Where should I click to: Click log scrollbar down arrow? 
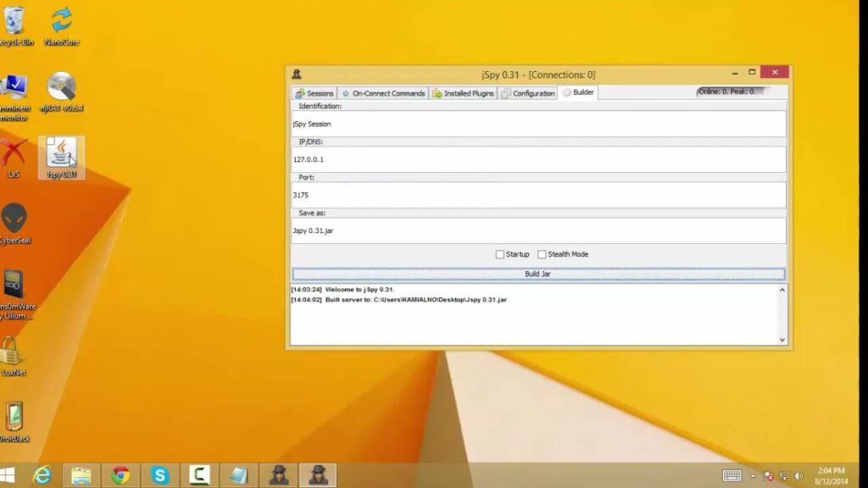point(782,340)
